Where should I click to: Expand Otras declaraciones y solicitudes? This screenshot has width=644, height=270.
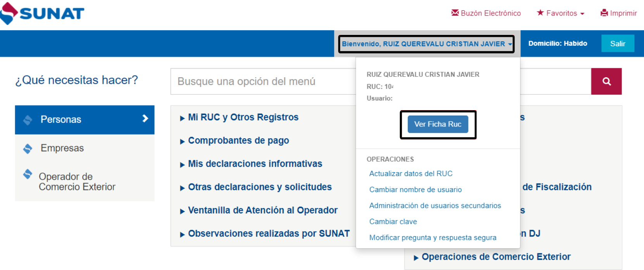click(x=256, y=187)
